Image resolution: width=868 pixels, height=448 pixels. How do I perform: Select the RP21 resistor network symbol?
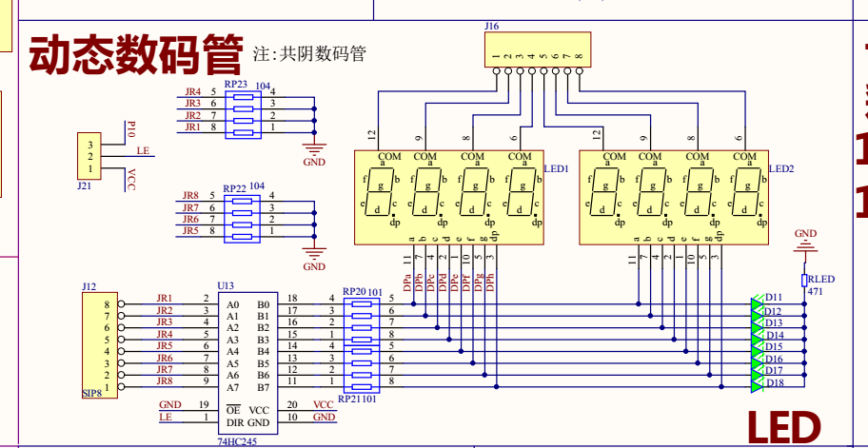pyautogui.click(x=362, y=369)
